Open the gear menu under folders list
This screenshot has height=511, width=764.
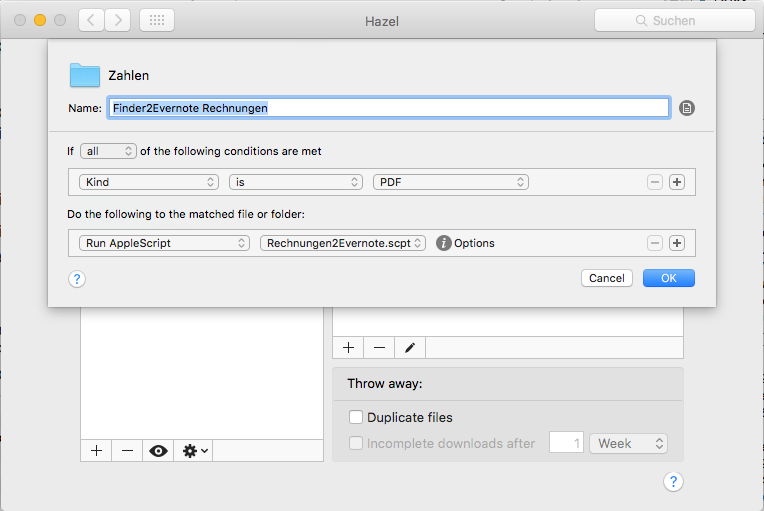coord(194,451)
